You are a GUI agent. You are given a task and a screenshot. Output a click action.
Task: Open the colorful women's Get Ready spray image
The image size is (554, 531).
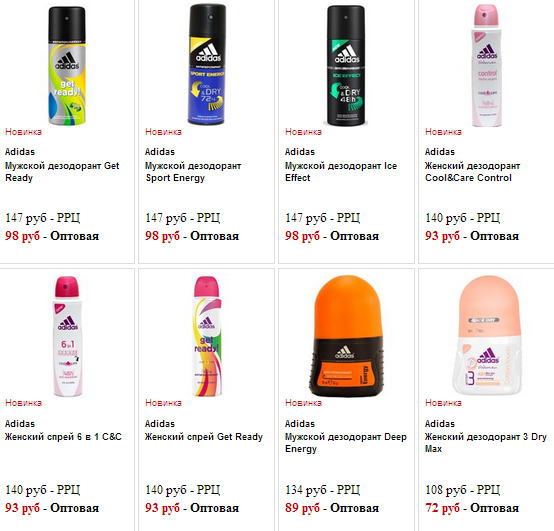click(207, 336)
